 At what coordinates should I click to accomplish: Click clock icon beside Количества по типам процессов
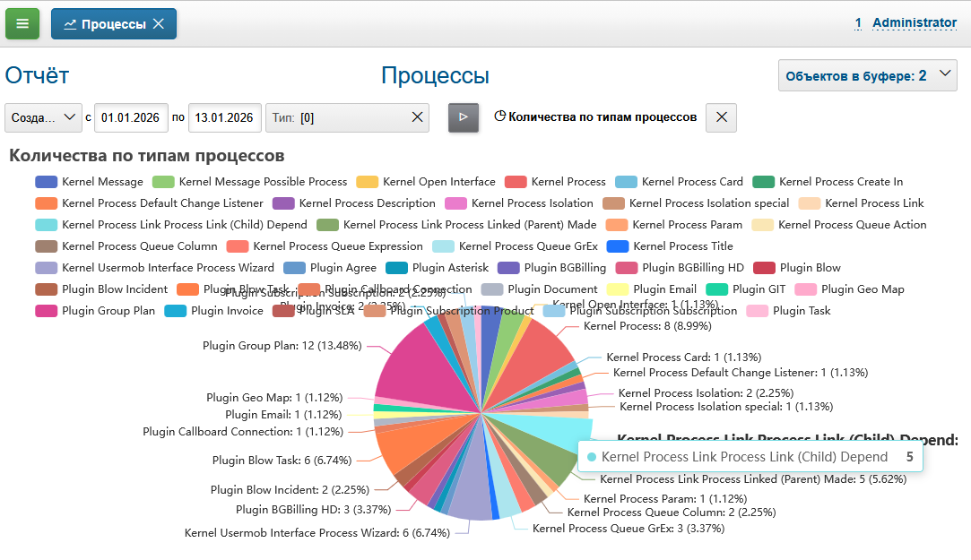(500, 116)
